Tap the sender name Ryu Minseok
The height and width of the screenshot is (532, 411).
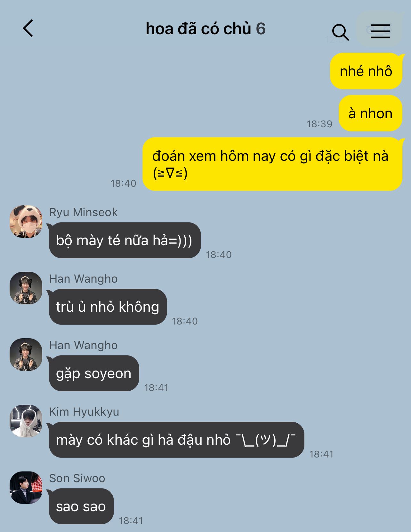tap(83, 212)
